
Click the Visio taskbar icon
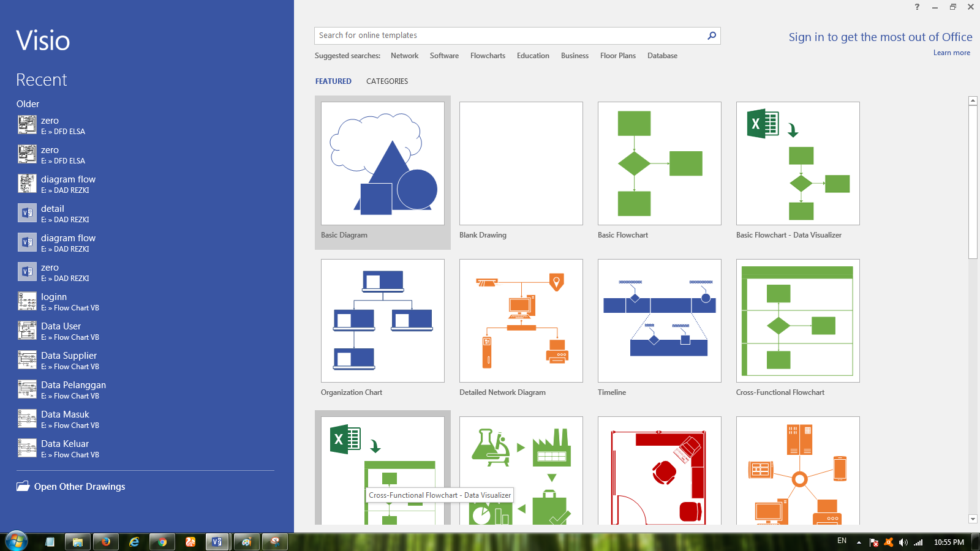(x=217, y=542)
